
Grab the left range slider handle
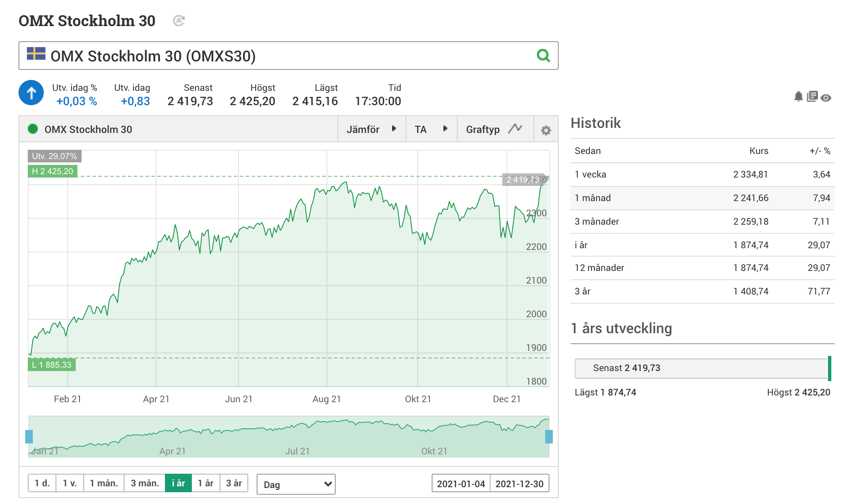(29, 437)
